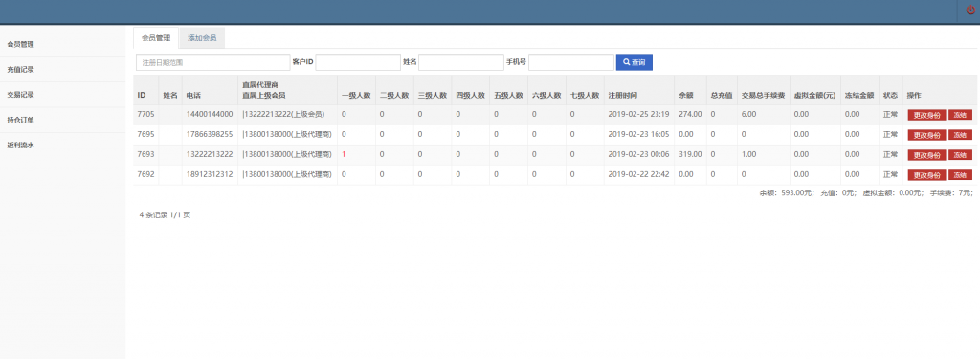Go to 交易记录 in the sidebar
This screenshot has height=359, width=980.
[62, 95]
